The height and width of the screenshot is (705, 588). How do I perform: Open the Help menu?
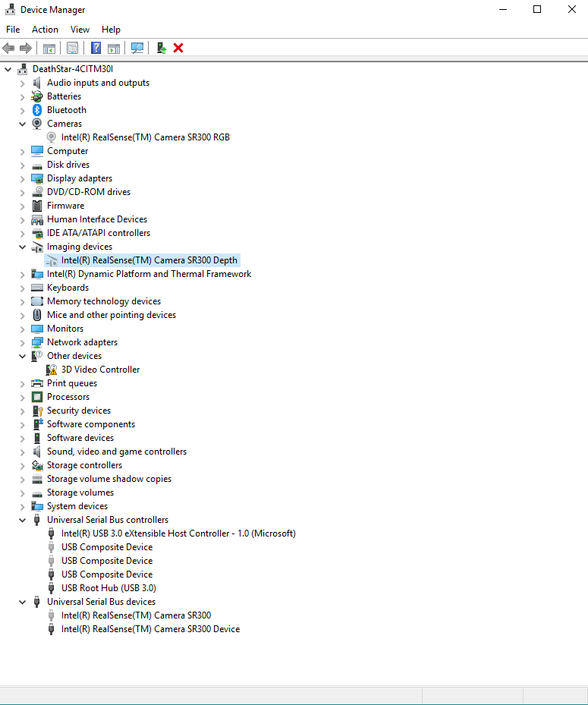[x=111, y=30]
